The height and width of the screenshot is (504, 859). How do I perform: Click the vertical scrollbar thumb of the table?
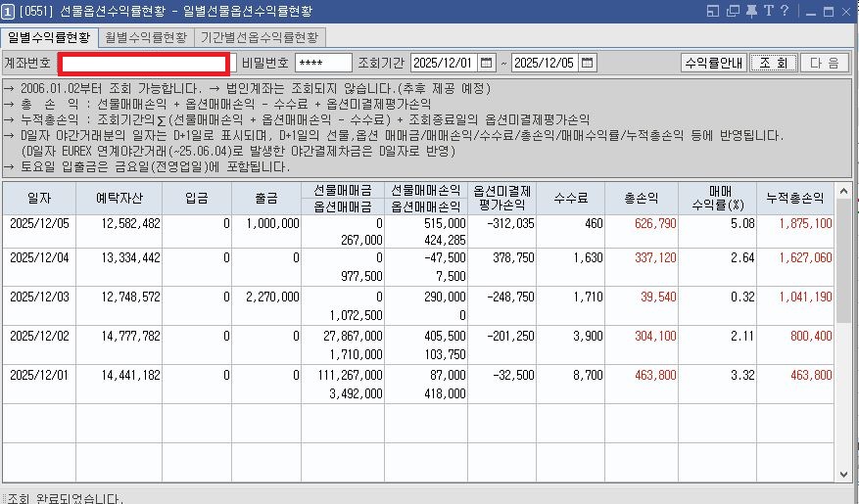pyautogui.click(x=843, y=260)
